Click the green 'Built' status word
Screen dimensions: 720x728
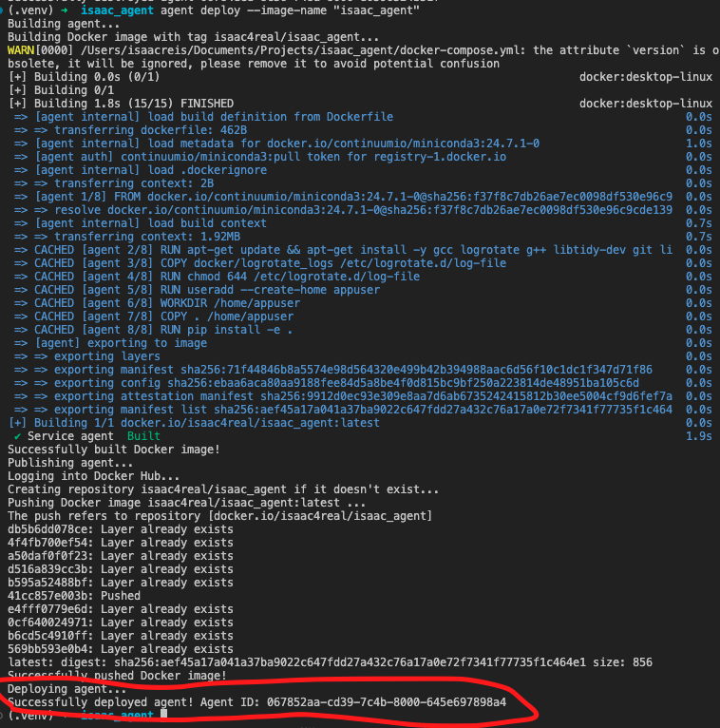click(143, 436)
